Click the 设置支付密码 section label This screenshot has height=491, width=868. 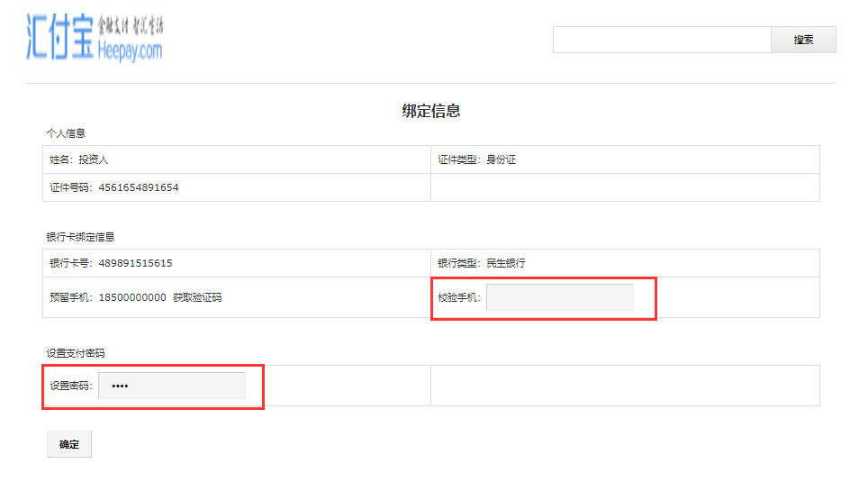[x=76, y=353]
